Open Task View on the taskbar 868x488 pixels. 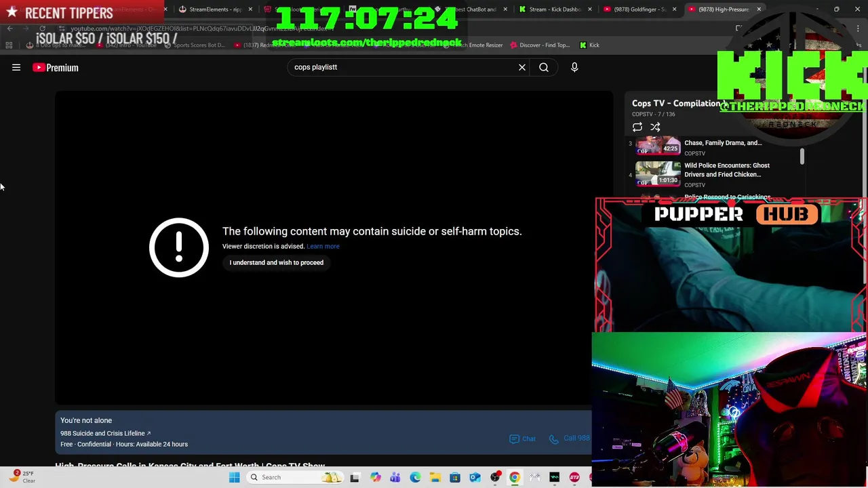tap(354, 477)
